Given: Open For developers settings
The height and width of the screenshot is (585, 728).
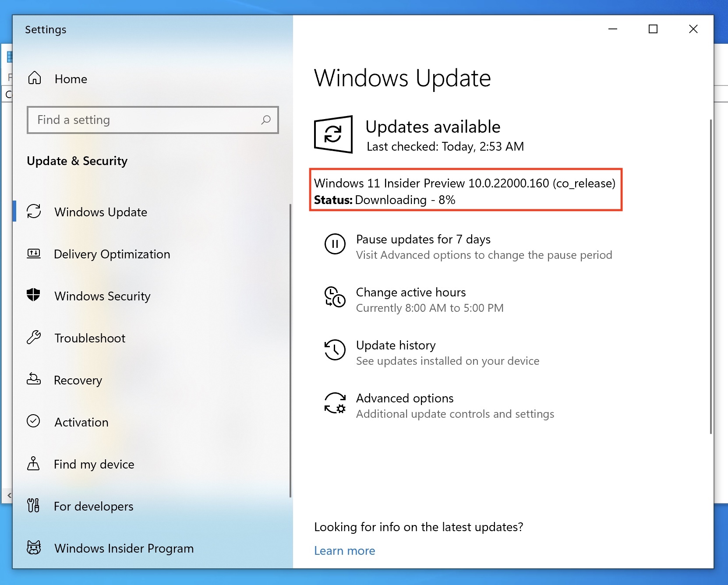Looking at the screenshot, I should click(94, 506).
